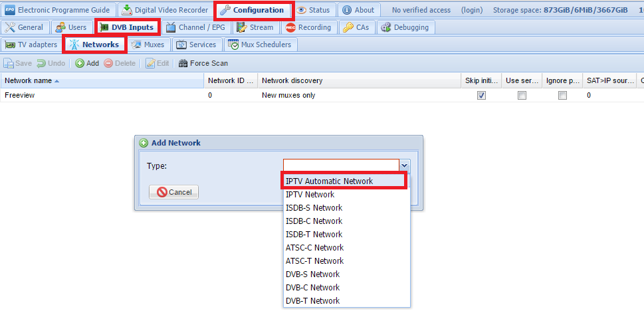Click the Add network toolbar button
Viewport: 644px width, 315px height.
coord(87,63)
